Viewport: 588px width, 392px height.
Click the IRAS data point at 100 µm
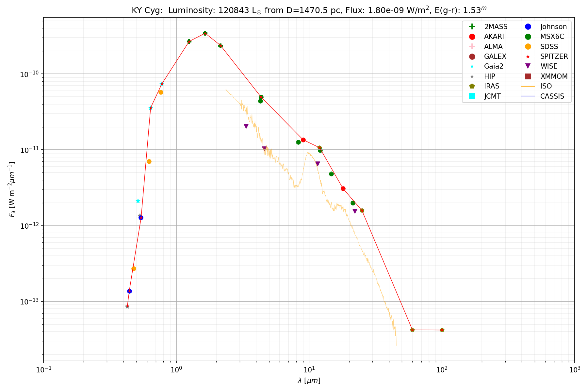[x=442, y=330]
